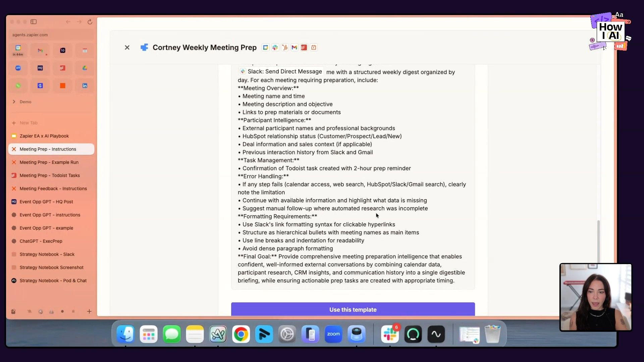Click the blue agent icon beside the title
644x362 pixels.
pos(144,48)
